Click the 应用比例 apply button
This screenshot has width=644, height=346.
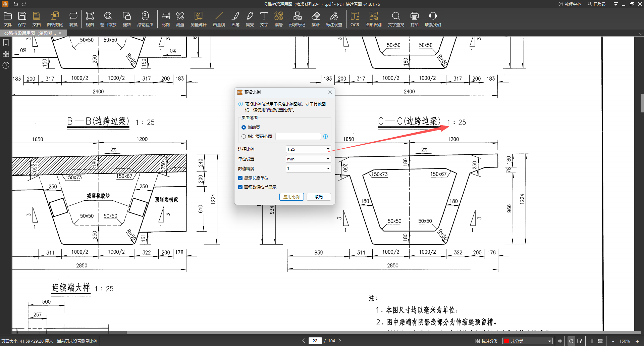(291, 197)
